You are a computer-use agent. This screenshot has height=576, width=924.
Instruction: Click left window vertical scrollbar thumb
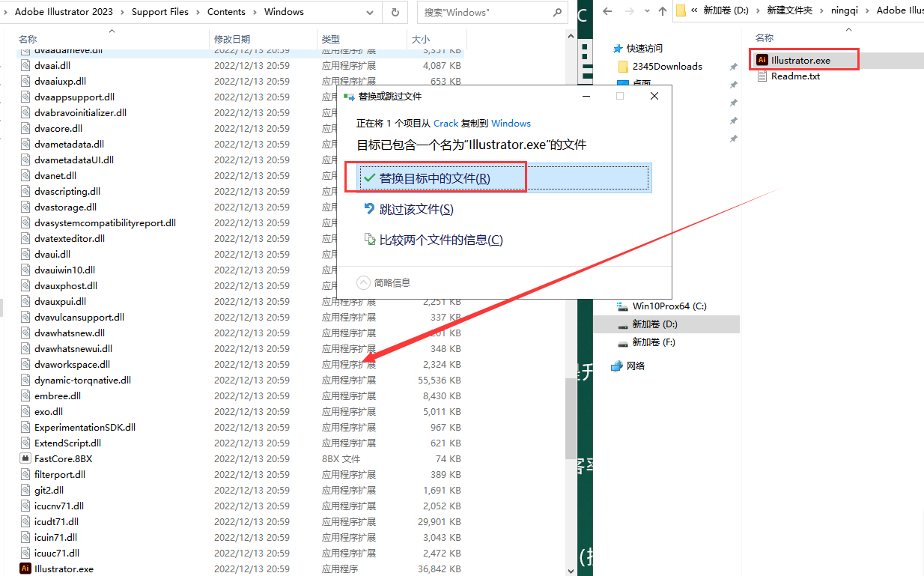[571, 418]
